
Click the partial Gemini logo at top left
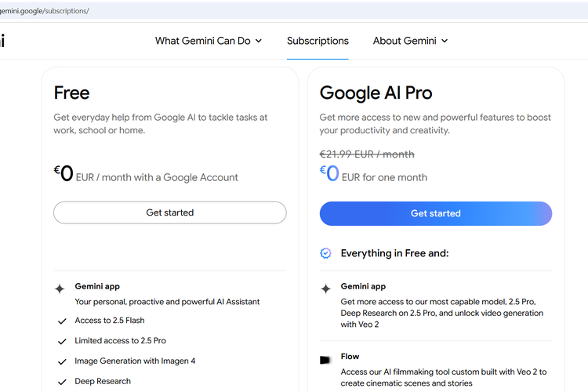tap(2, 41)
